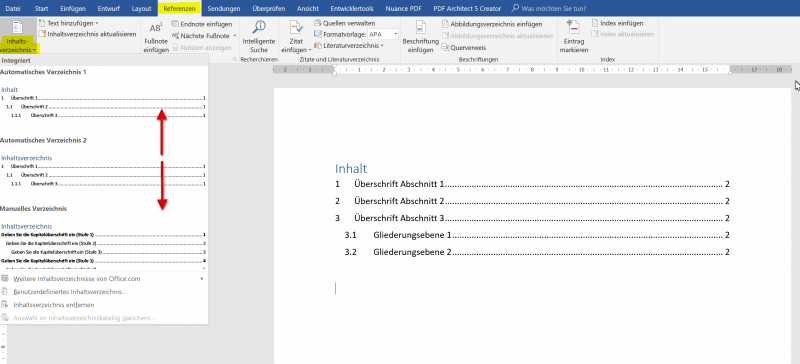Click the Überschrift Abschnitt 3 entry
The height and width of the screenshot is (364, 800).
coord(533,218)
